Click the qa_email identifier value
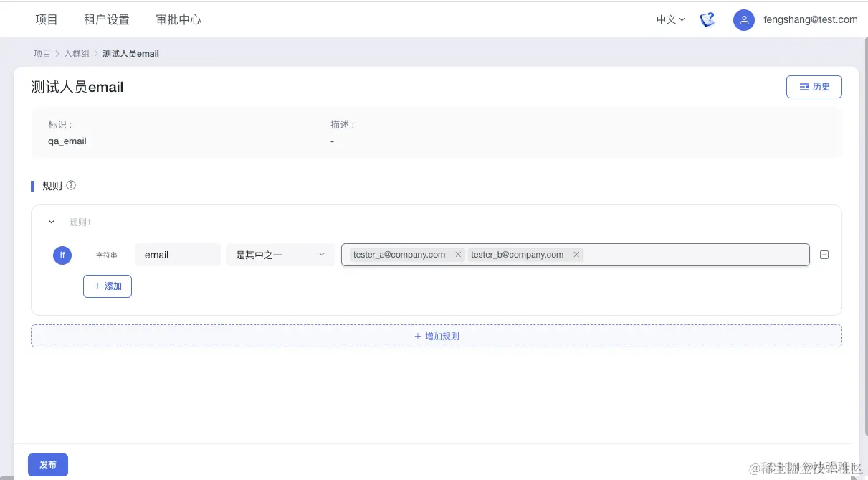Image resolution: width=868 pixels, height=480 pixels. [67, 141]
